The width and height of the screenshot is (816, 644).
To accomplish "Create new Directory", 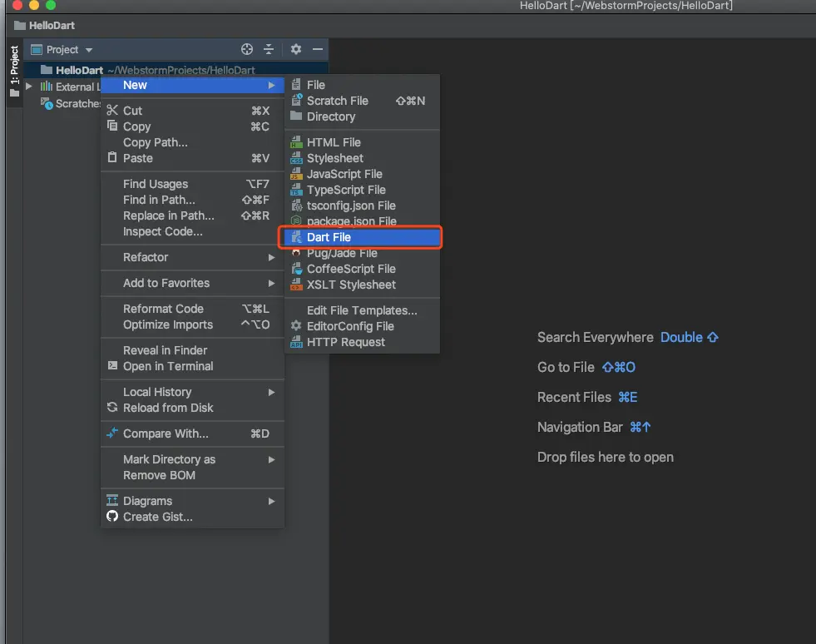I will pos(362,116).
